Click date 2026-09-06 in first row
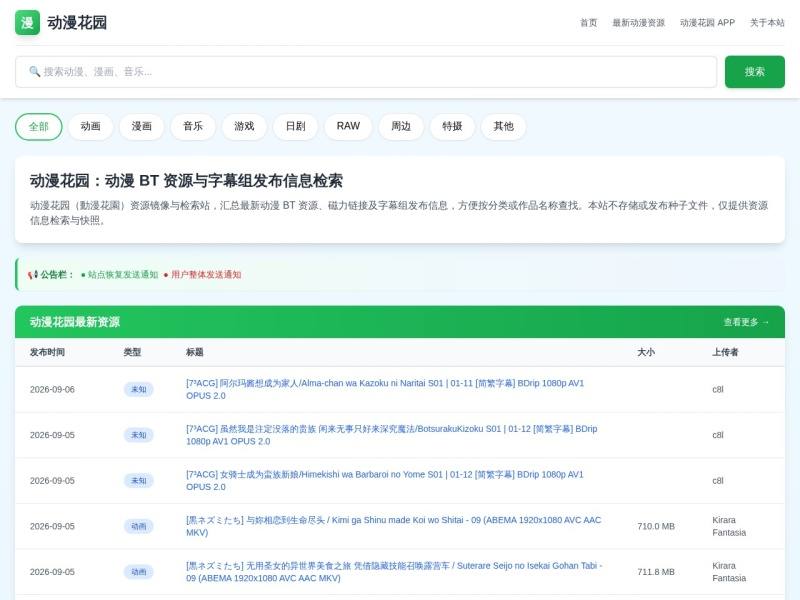This screenshot has height=600, width=800. pyautogui.click(x=52, y=389)
